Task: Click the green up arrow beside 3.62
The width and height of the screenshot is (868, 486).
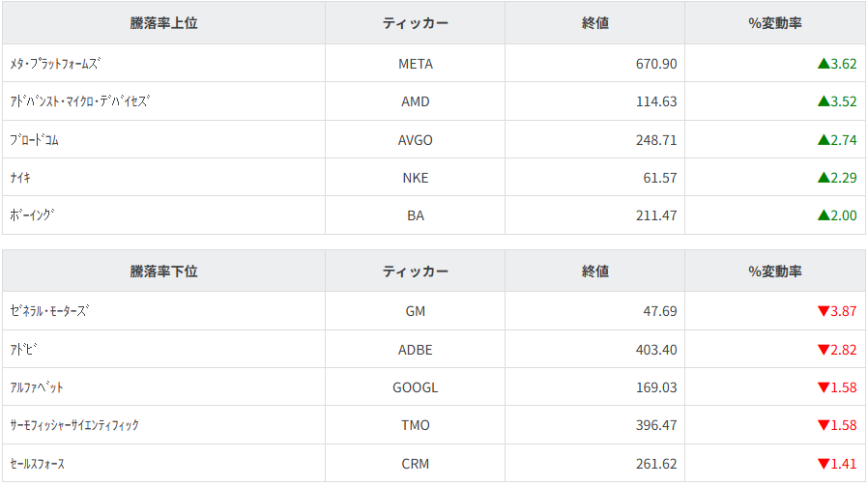Action: (x=824, y=64)
